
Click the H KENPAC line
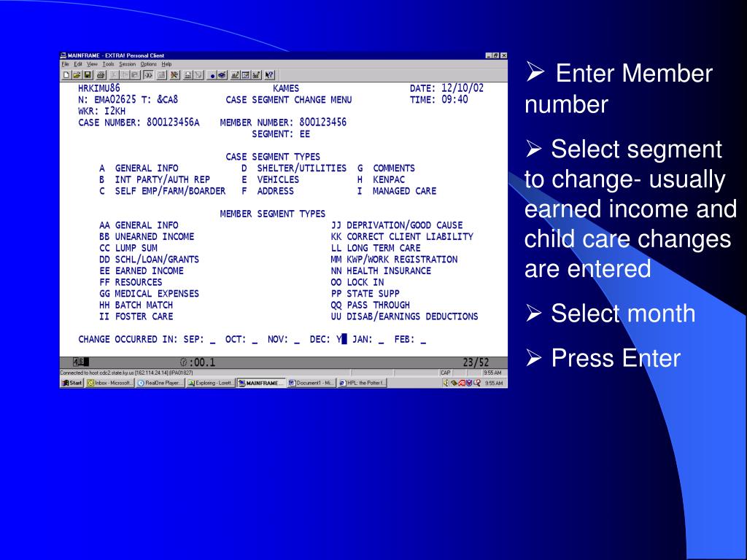pos(381,179)
